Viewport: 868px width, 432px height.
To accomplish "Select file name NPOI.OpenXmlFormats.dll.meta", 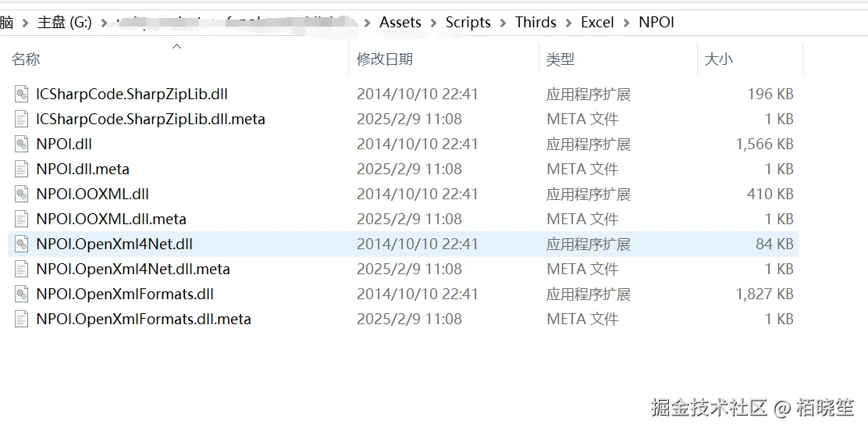I will (144, 319).
